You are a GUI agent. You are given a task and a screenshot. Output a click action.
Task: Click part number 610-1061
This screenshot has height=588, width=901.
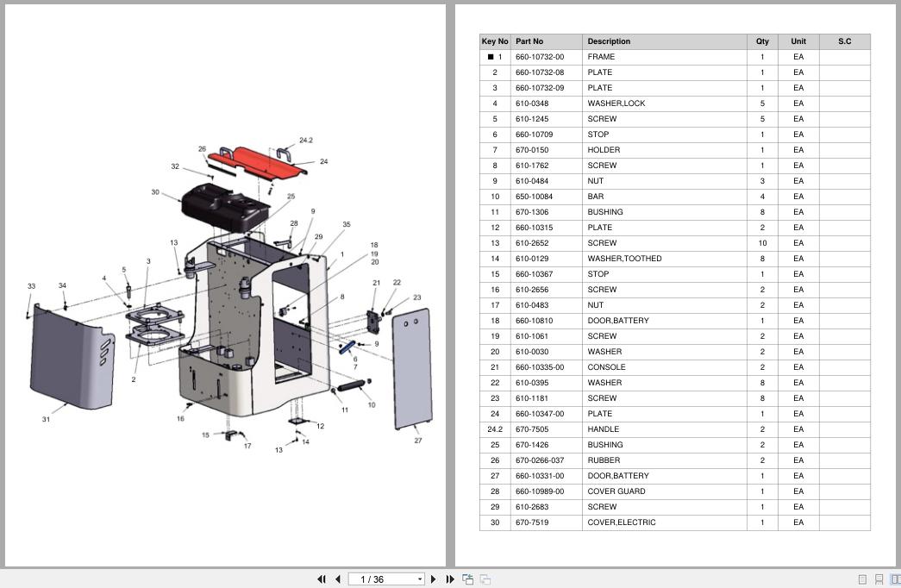pos(532,336)
